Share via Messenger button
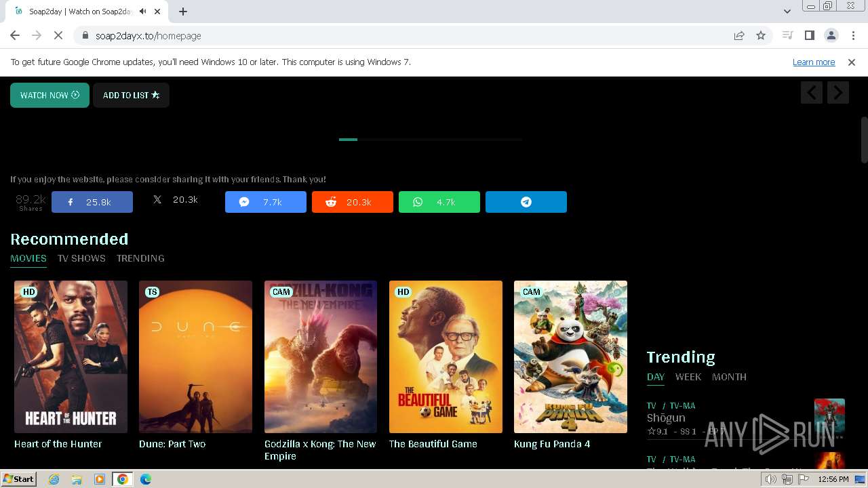 click(x=266, y=202)
